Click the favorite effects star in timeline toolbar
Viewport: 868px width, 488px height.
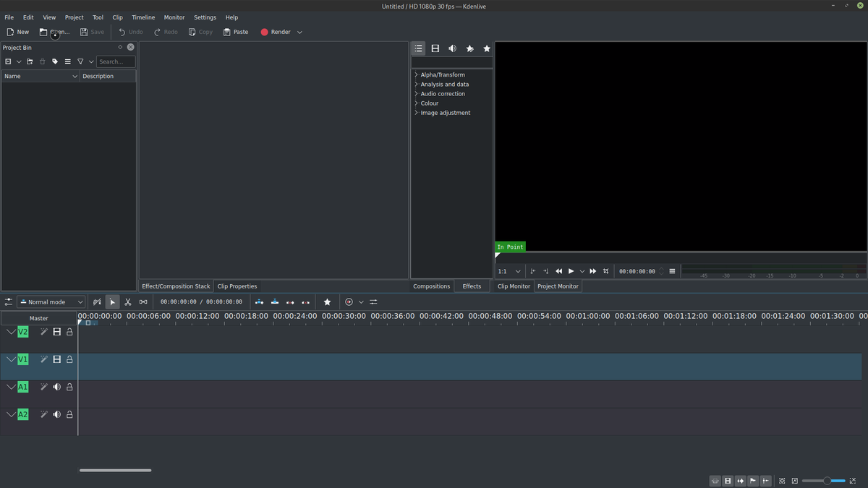click(327, 302)
